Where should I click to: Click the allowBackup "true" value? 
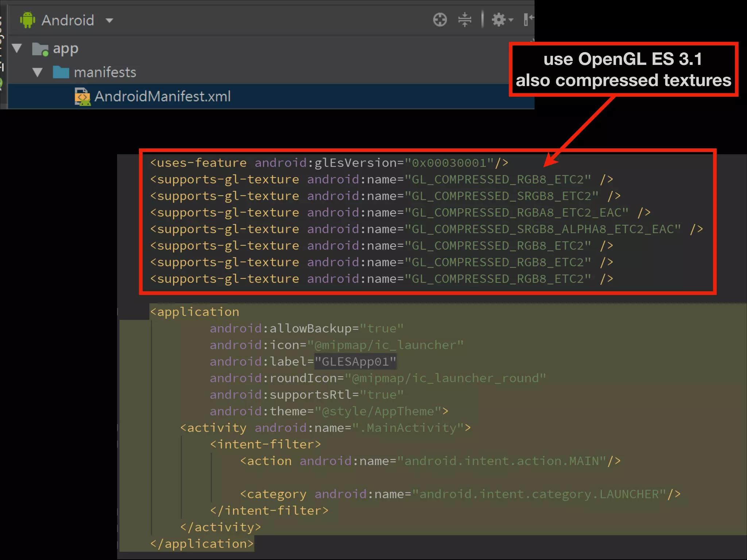click(382, 328)
